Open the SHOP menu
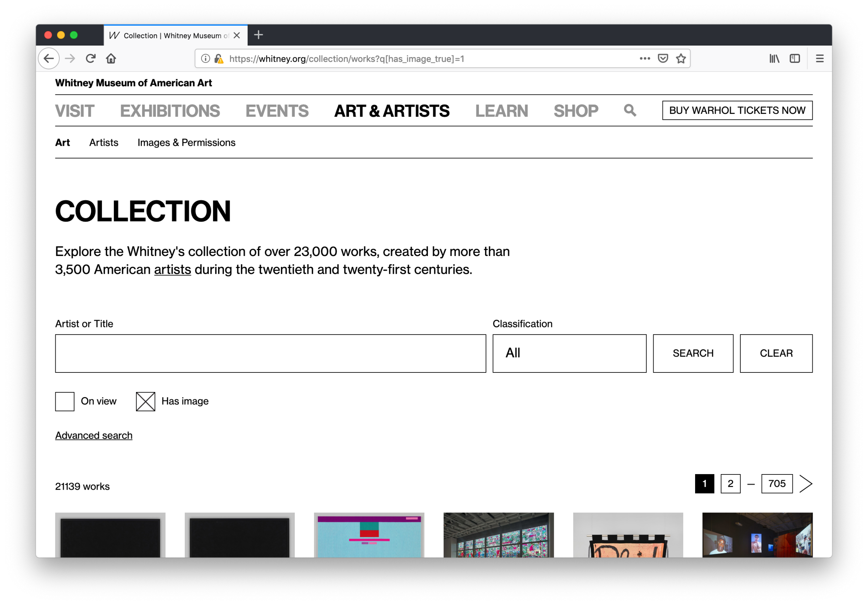The height and width of the screenshot is (605, 868). [576, 111]
